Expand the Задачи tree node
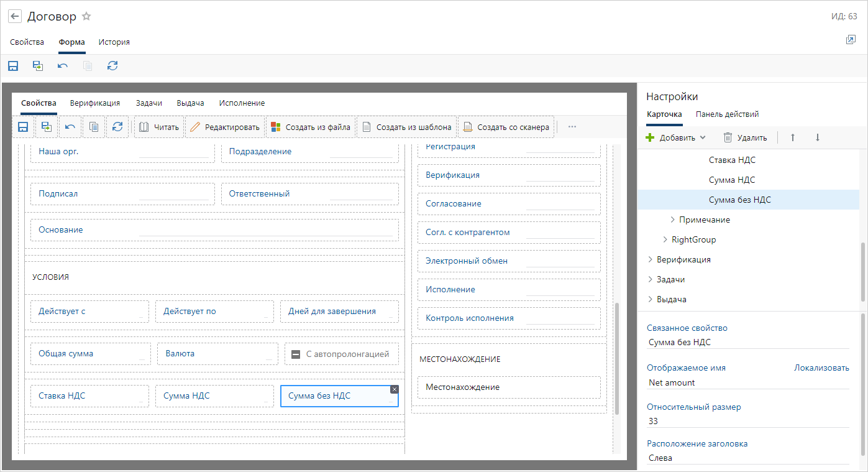The width and height of the screenshot is (868, 472). click(x=651, y=279)
